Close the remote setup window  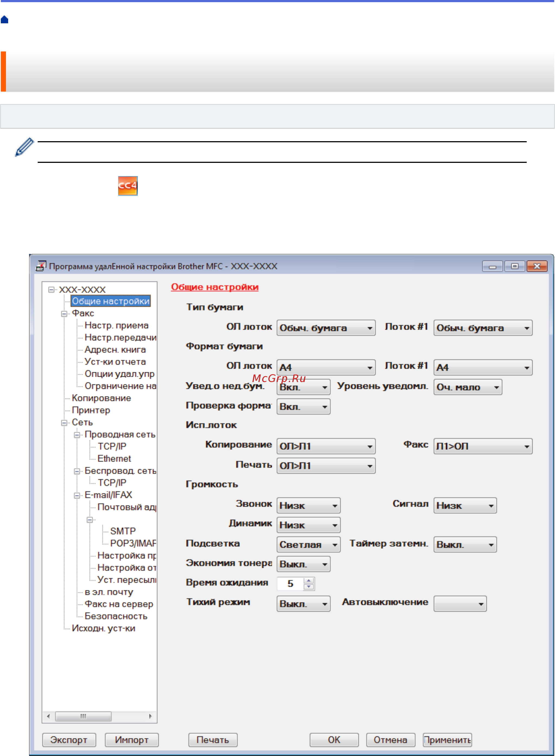click(537, 266)
